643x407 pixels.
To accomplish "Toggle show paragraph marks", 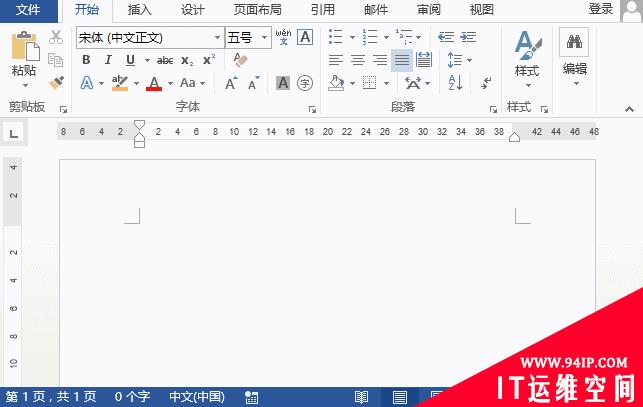I will pos(486,83).
